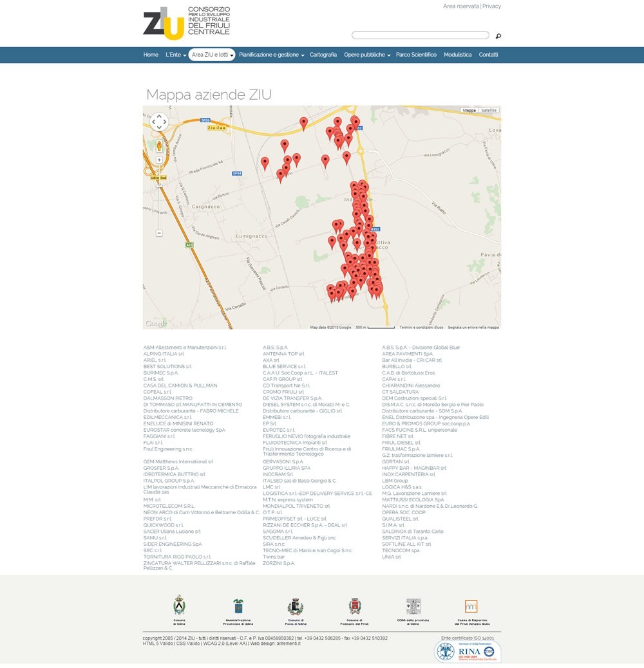Viewport: 644px width, 668px height.
Task: Open the Contatti menu item
Action: (488, 55)
